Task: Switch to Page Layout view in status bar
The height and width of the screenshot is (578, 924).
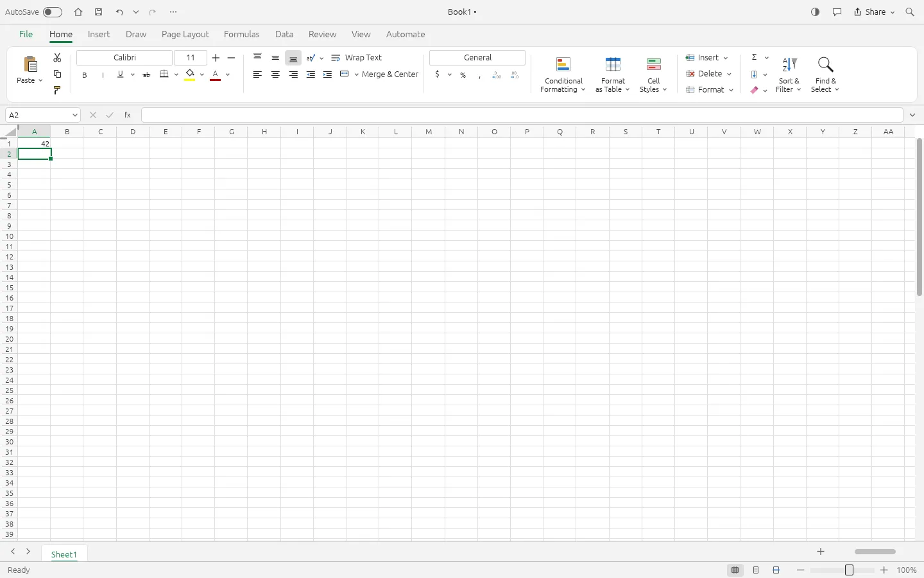Action: coord(756,570)
